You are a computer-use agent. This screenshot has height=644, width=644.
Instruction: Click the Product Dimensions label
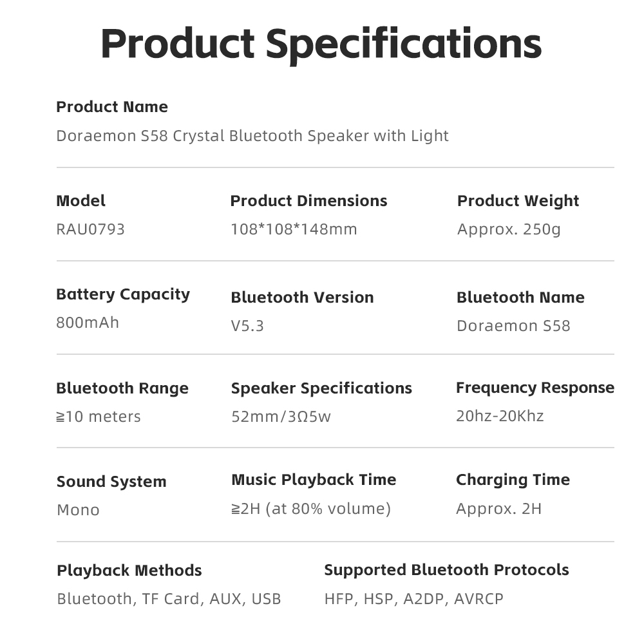[x=308, y=201]
